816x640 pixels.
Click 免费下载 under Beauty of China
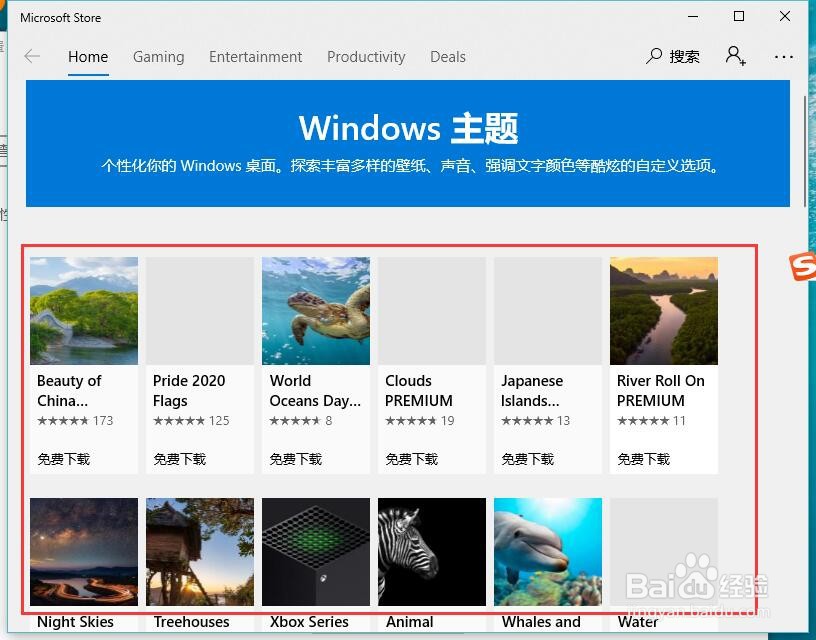pos(63,459)
